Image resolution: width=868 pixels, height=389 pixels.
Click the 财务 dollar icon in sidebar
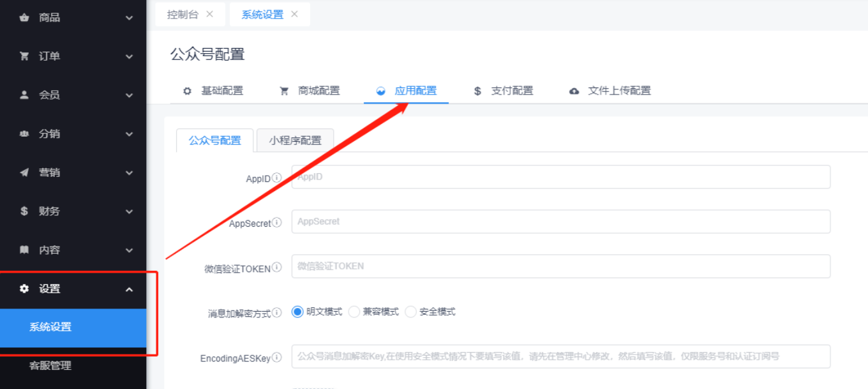[24, 211]
